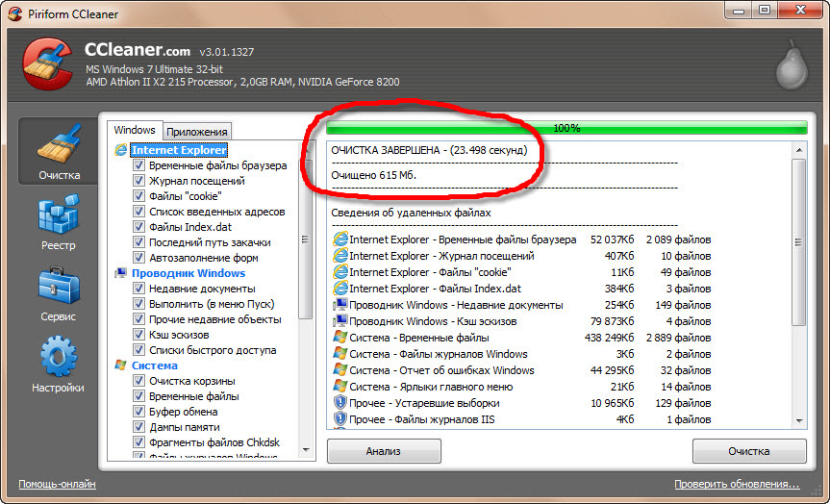This screenshot has width=830, height=504.
Task: Click the Очистка run cleaner button
Action: point(749,452)
